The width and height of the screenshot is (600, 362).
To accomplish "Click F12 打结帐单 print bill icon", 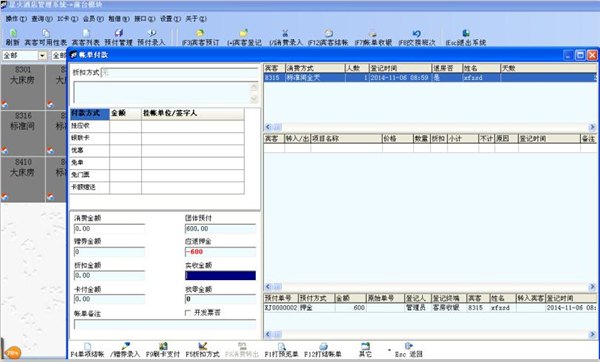I will click(323, 350).
